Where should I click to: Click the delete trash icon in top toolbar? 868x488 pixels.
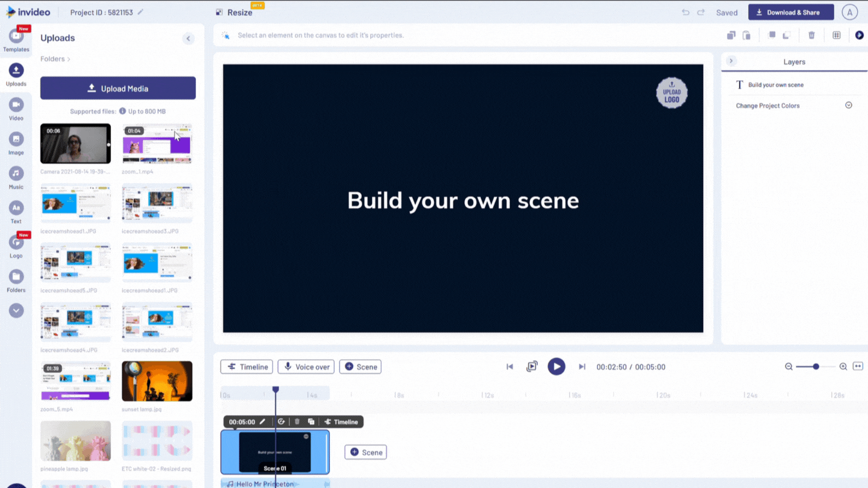click(811, 36)
